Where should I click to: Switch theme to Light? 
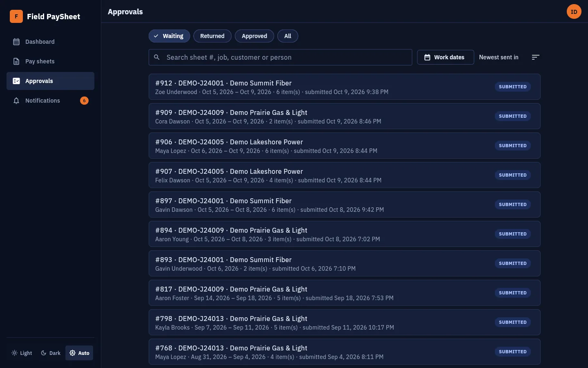pyautogui.click(x=22, y=353)
